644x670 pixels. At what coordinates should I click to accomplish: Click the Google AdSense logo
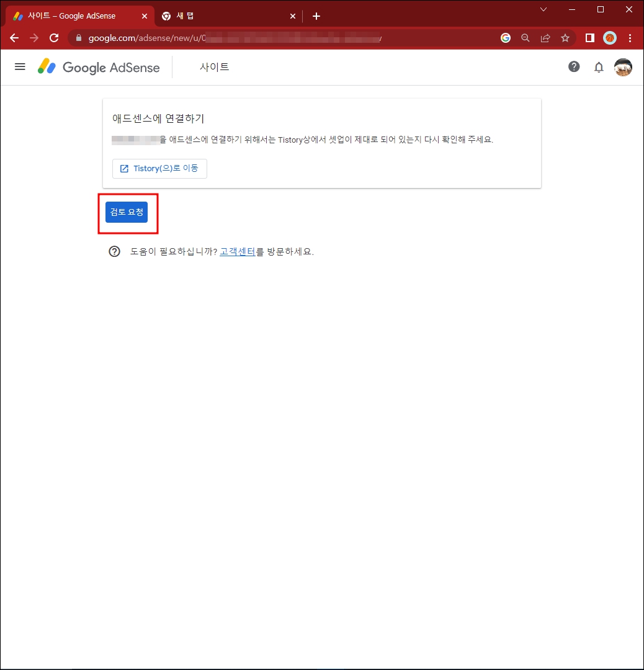98,66
